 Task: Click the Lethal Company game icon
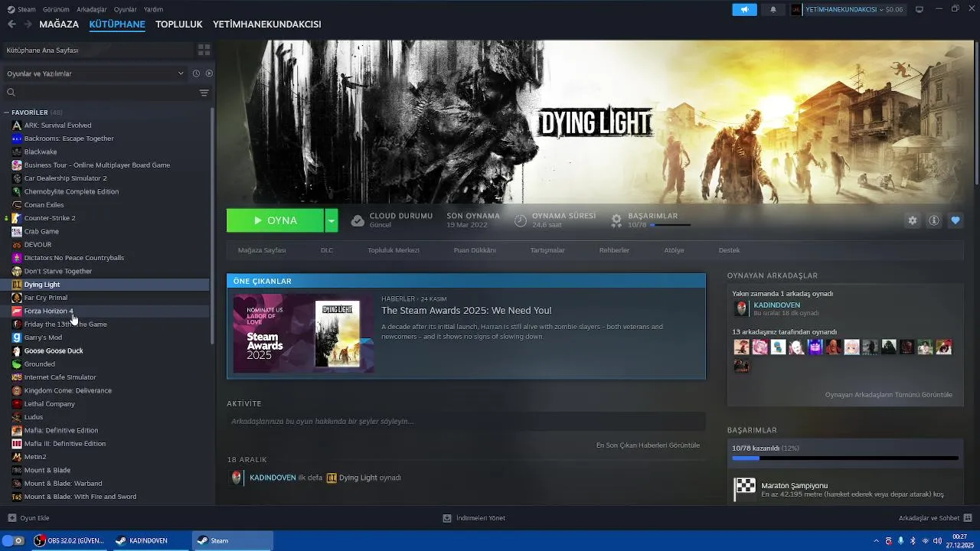tap(17, 403)
